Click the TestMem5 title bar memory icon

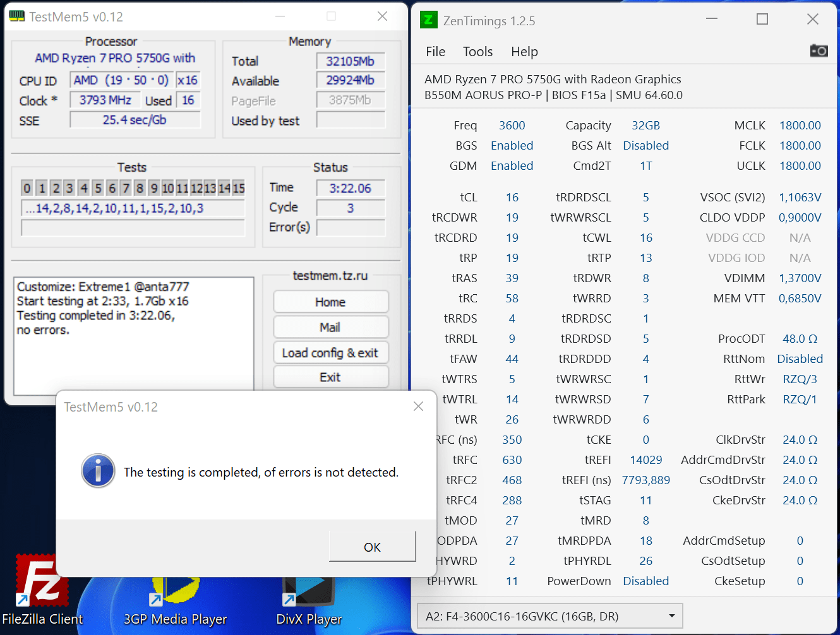pos(18,16)
